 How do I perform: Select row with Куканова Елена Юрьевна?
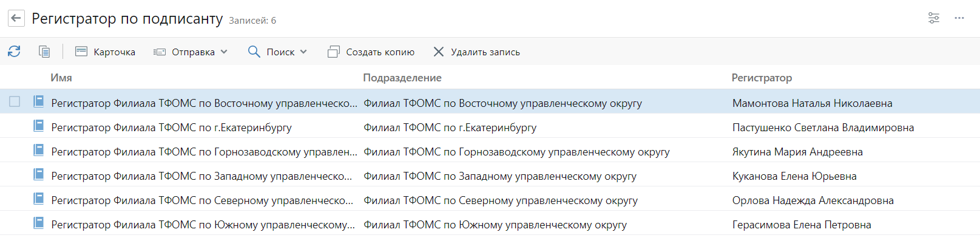pos(490,174)
